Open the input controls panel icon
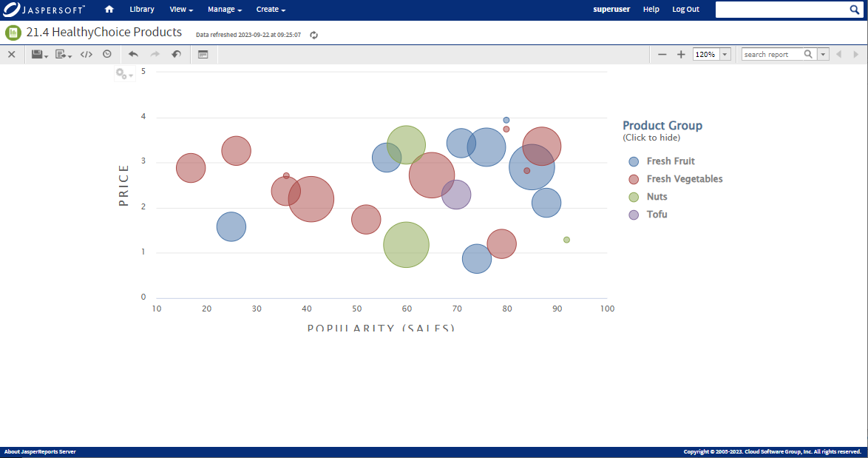868x458 pixels. 203,54
